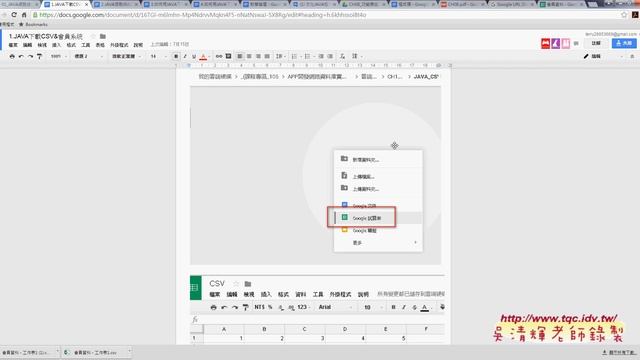Open the input tools icon in Docs toolbar
The image size is (640, 360).
tap(356, 56)
